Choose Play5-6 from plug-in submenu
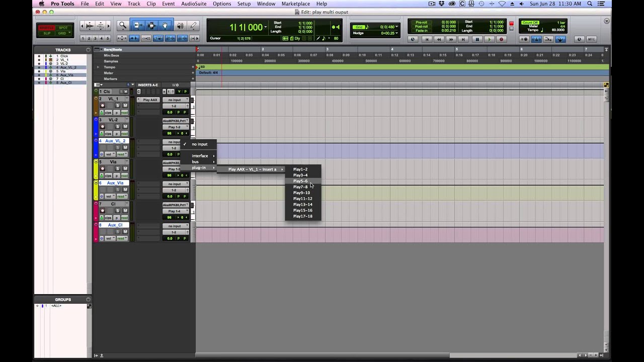Screen dimensions: 644x362 (303, 181)
